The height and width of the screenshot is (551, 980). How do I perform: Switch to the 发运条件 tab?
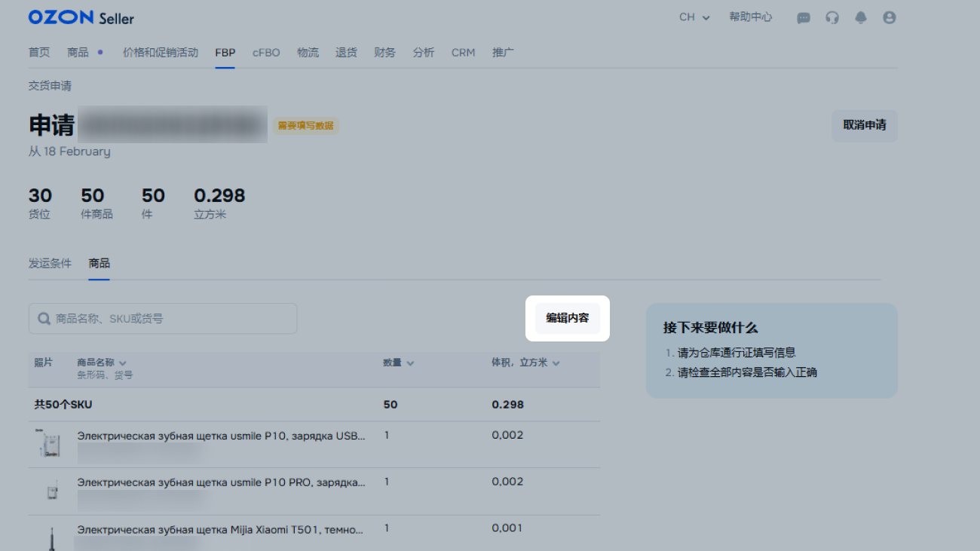coord(50,263)
